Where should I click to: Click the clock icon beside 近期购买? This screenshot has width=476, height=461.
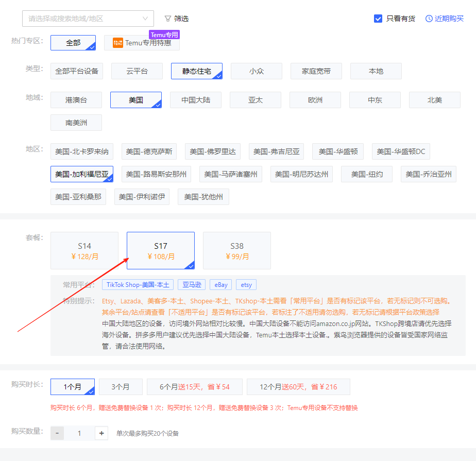pyautogui.click(x=429, y=19)
